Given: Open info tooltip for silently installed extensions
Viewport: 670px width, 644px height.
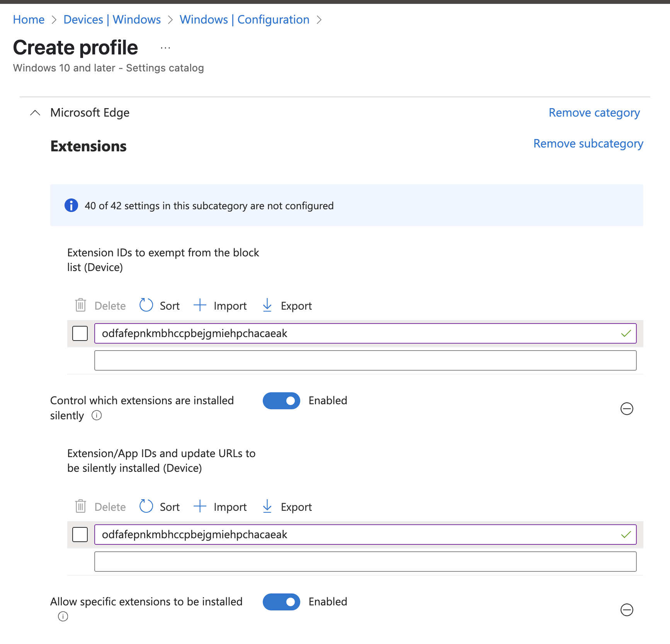Looking at the screenshot, I should 97,415.
